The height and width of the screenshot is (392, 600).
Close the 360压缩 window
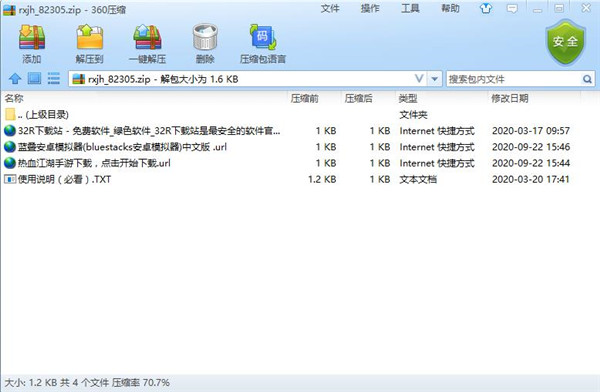coord(586,8)
